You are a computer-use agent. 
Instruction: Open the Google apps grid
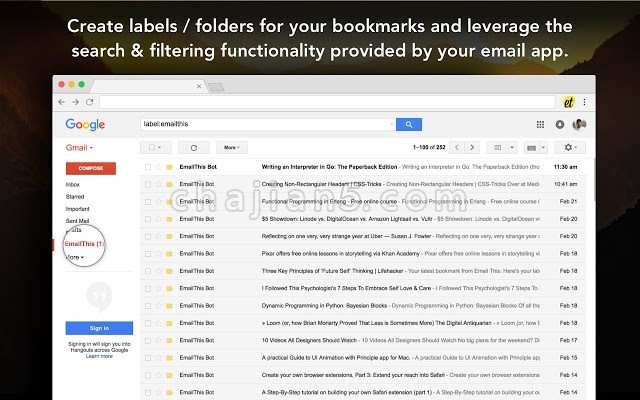point(540,124)
